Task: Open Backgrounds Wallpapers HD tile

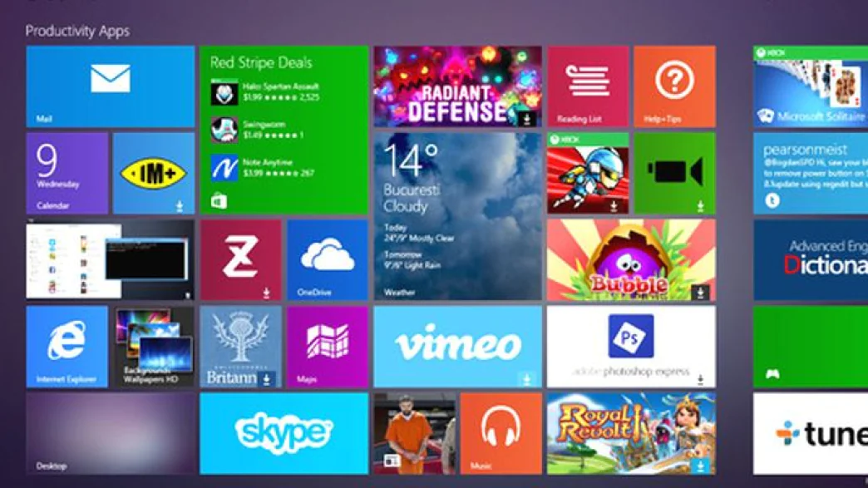Action: click(x=154, y=347)
